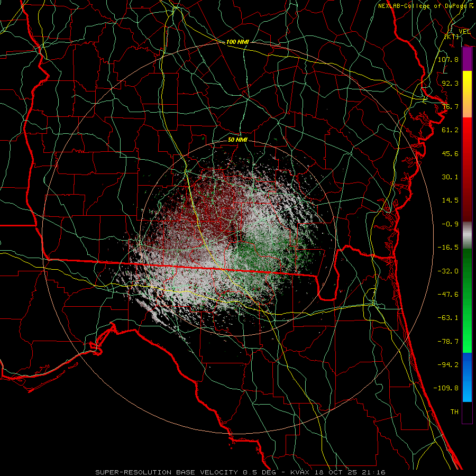The width and height of the screenshot is (476, 476).
Task: Click the -32.0 velocity scale value
Action: click(448, 271)
